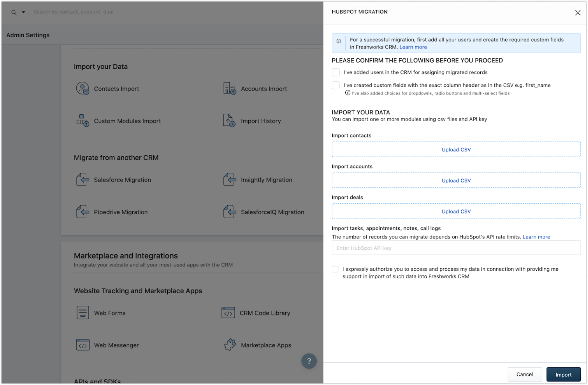
Task: Click the Marketplace Apps puzzle icon
Action: tap(230, 345)
